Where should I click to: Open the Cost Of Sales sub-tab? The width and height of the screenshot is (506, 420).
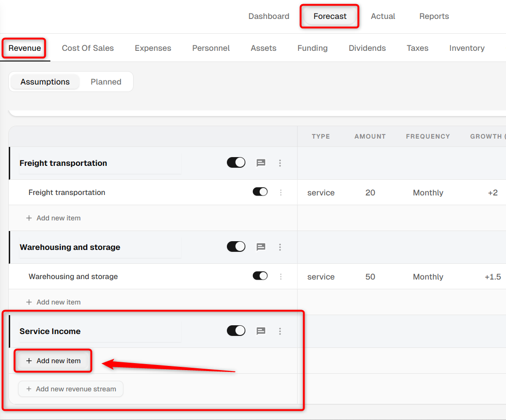click(x=88, y=48)
